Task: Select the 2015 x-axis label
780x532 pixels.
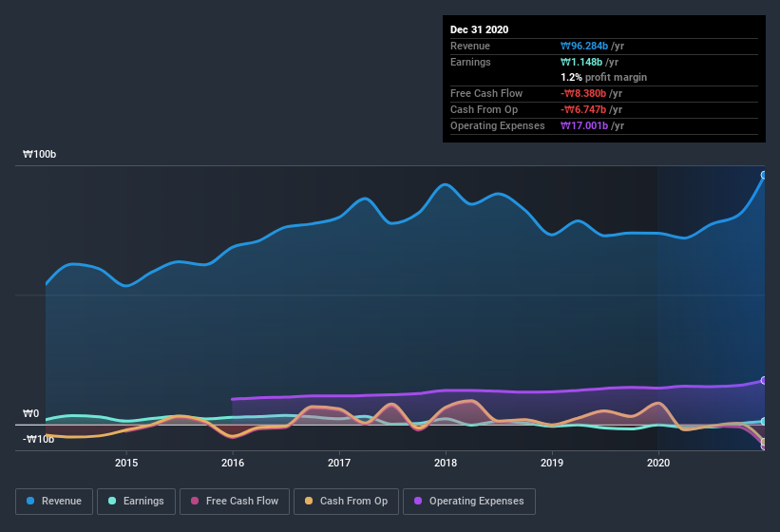Action: click(x=126, y=463)
